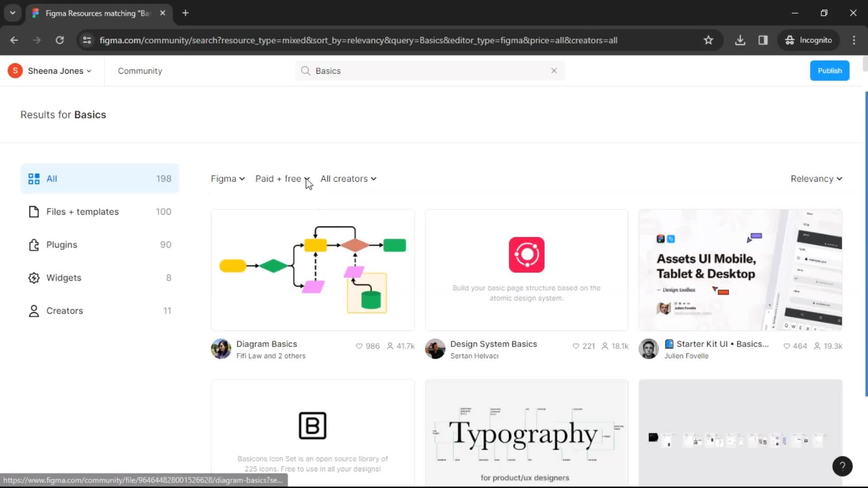868x488 pixels.
Task: Click the browser back arrow
Action: [x=14, y=40]
